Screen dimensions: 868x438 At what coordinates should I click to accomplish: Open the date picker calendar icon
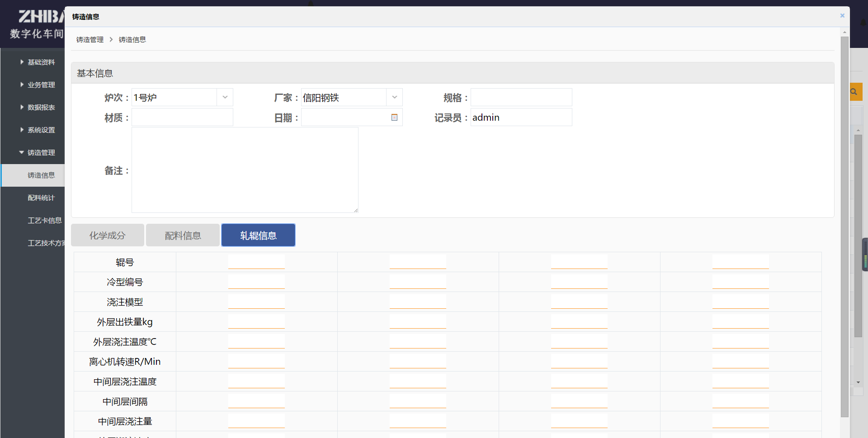(x=394, y=118)
